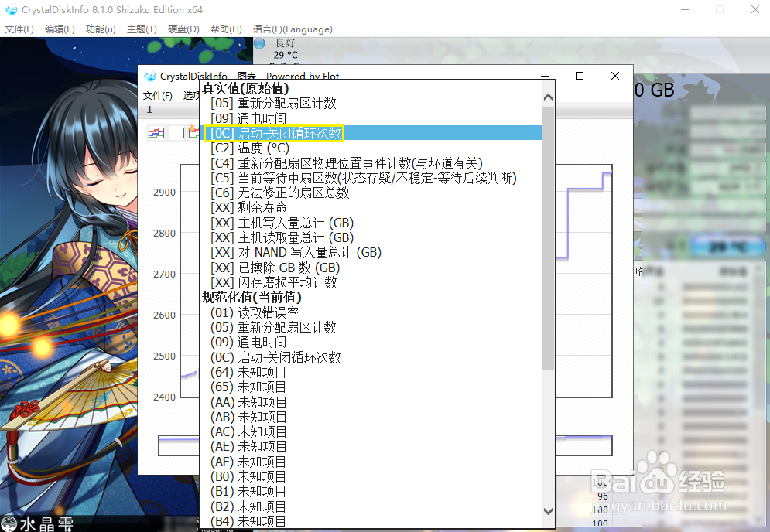Click colored lines graph toolbar icon
The height and width of the screenshot is (532, 770).
click(x=156, y=133)
